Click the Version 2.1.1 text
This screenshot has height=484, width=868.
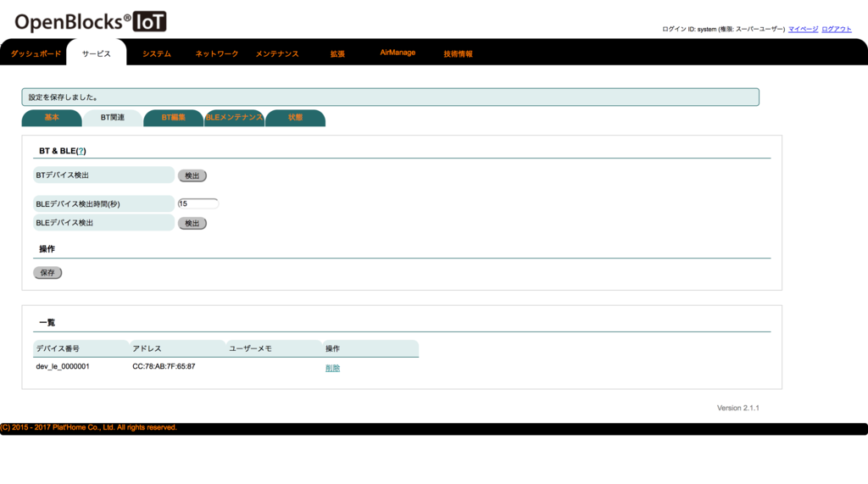coord(738,408)
